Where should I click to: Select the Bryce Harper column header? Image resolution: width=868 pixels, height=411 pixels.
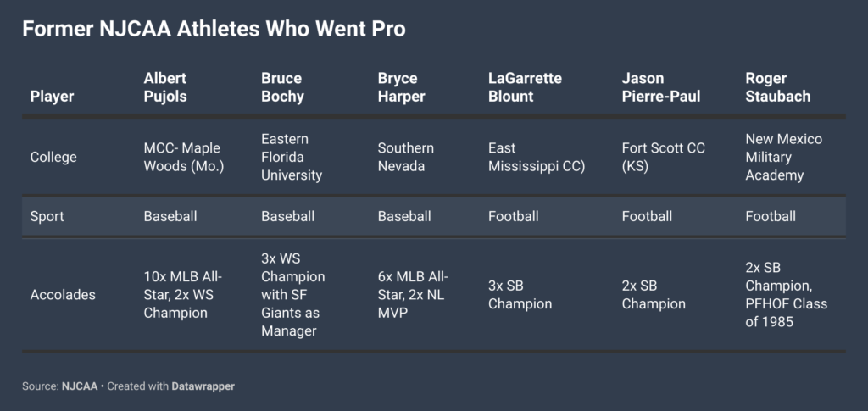click(x=401, y=86)
